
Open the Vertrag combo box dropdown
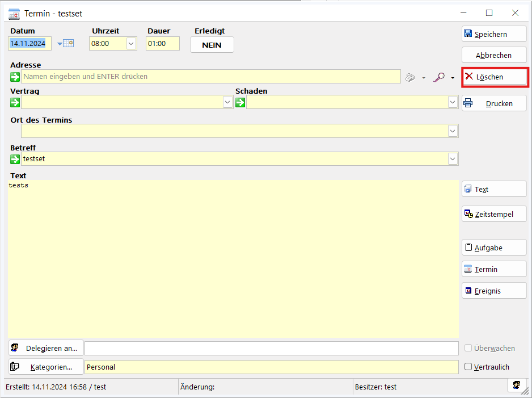pos(227,102)
